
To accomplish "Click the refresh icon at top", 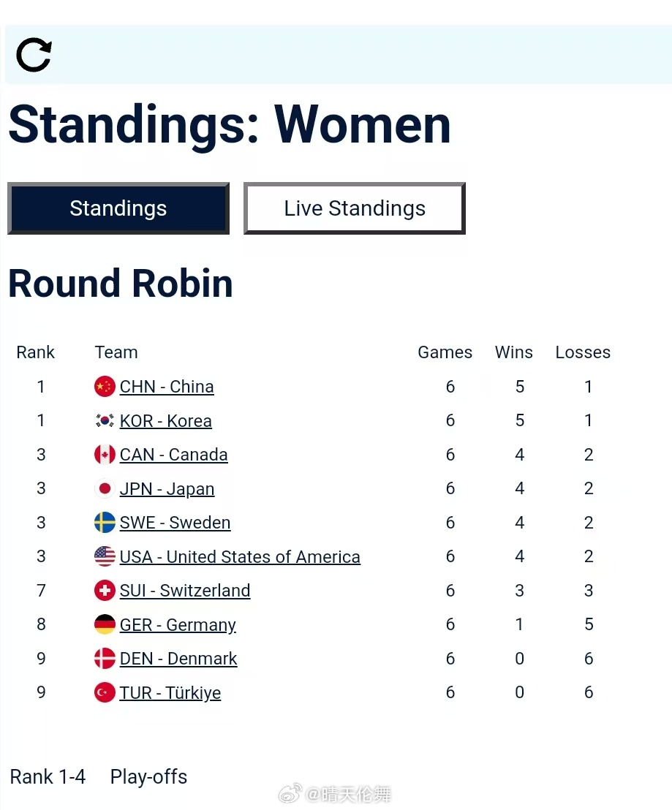I will (x=34, y=55).
